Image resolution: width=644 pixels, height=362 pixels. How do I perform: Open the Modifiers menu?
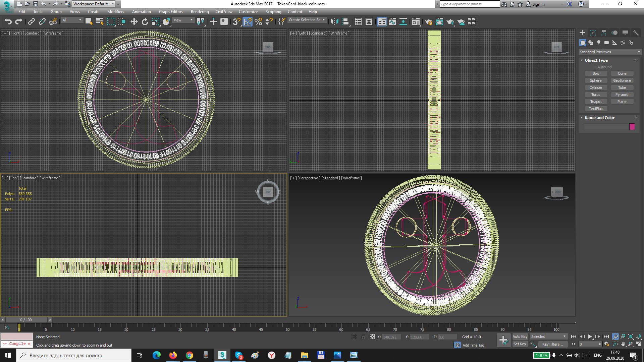[x=116, y=12]
